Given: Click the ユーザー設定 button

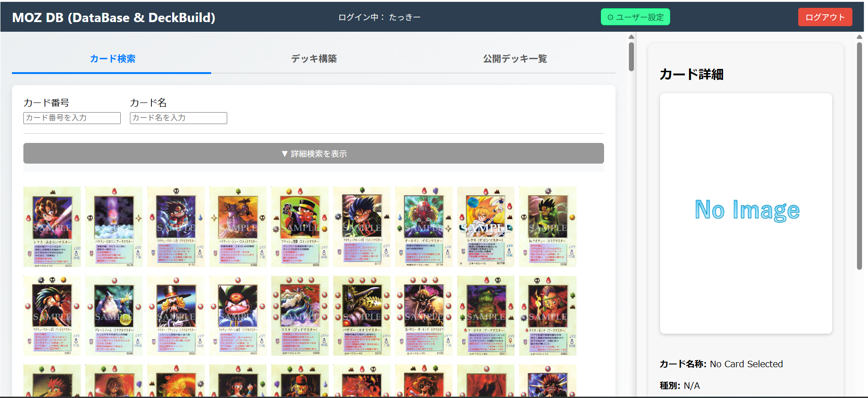Looking at the screenshot, I should coord(635,17).
